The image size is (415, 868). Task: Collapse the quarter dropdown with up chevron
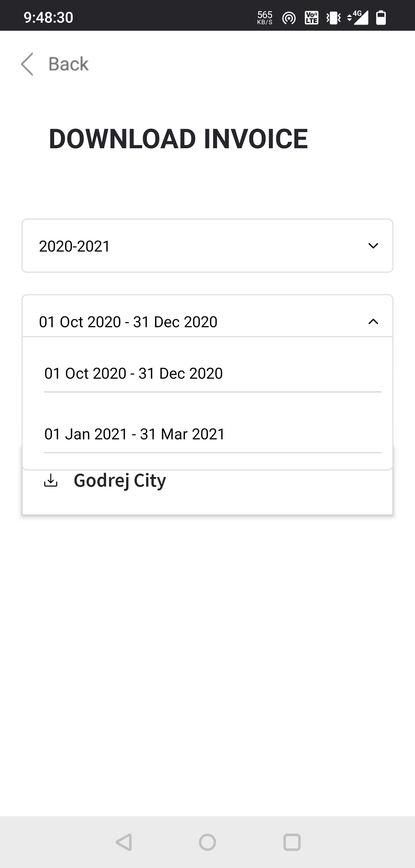click(x=373, y=321)
